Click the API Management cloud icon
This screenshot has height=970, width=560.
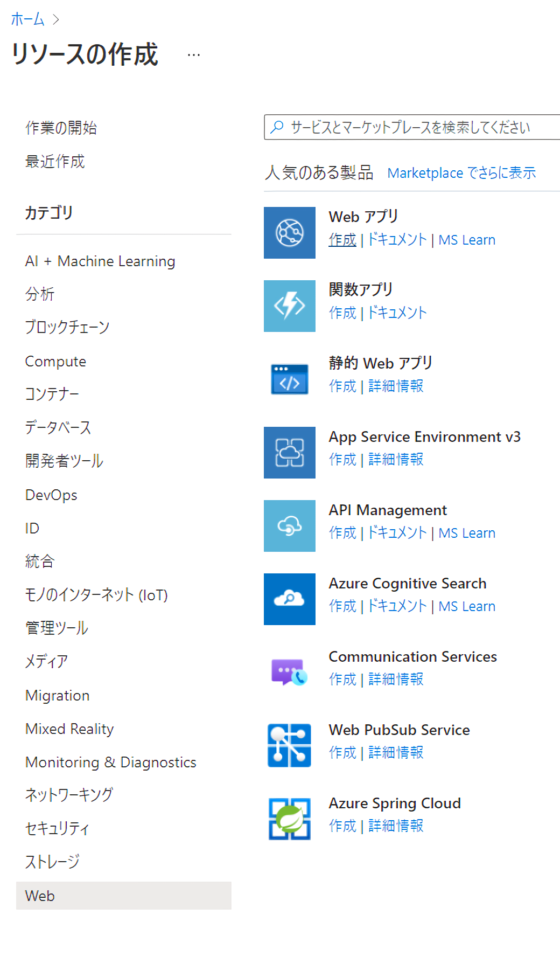coord(290,526)
